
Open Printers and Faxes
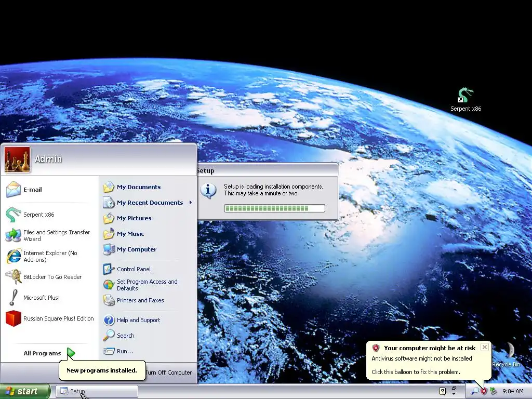[x=148, y=300]
